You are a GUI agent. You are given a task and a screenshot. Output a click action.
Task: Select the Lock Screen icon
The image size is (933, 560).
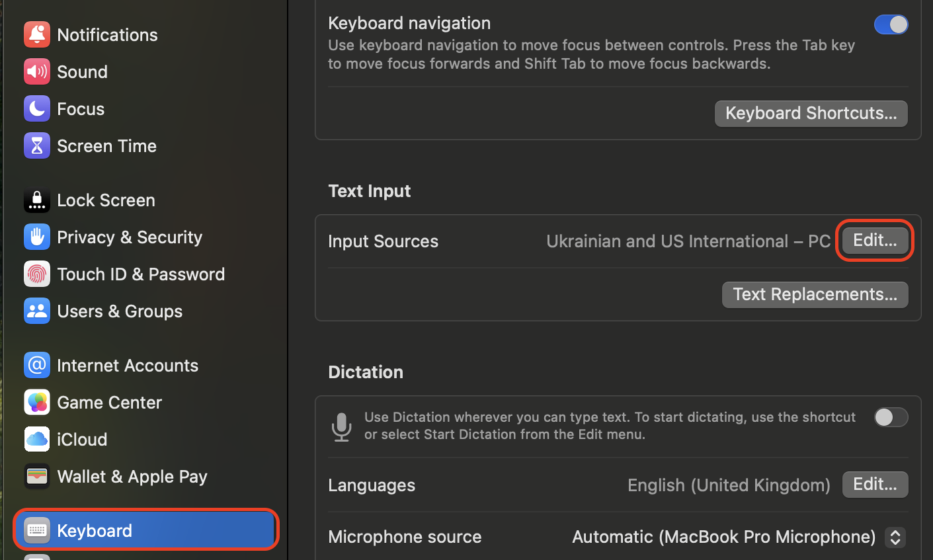pyautogui.click(x=37, y=200)
